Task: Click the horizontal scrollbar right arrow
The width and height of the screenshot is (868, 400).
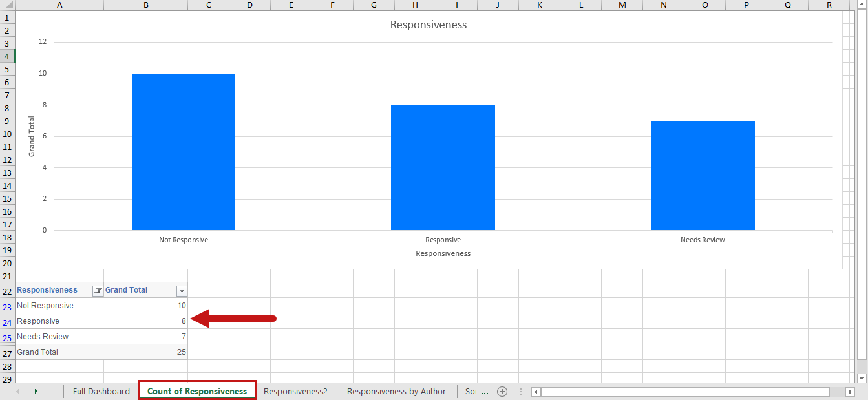Action: click(x=850, y=392)
